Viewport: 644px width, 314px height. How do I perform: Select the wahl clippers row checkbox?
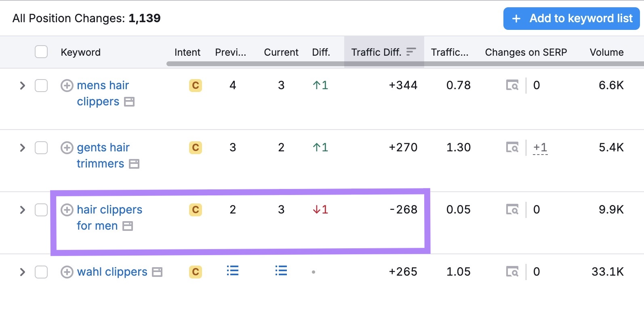click(41, 272)
